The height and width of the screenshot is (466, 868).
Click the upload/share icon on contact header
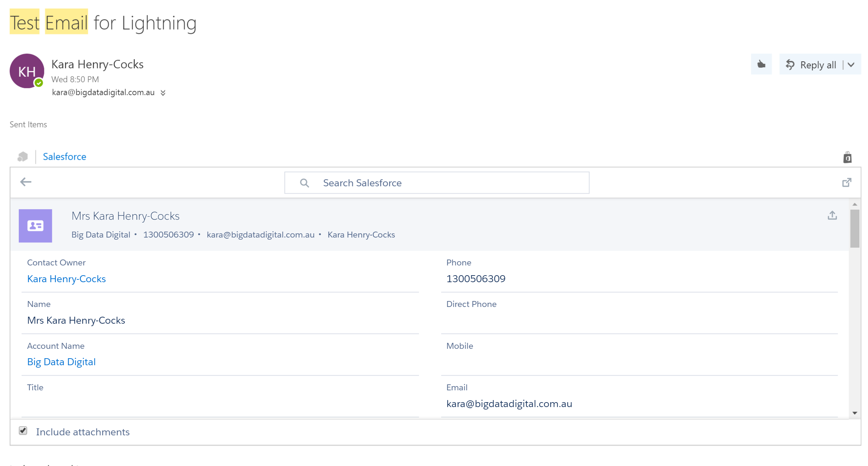coord(832,215)
